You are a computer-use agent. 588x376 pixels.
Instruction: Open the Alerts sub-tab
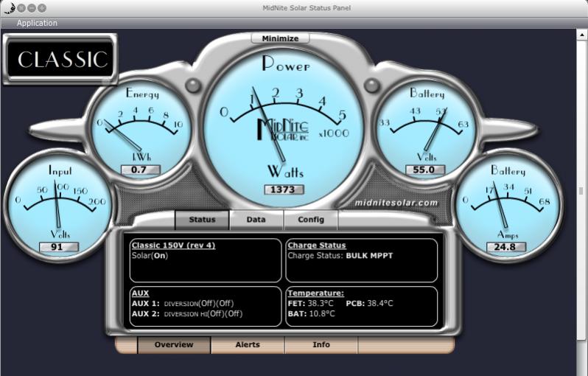[x=248, y=344]
